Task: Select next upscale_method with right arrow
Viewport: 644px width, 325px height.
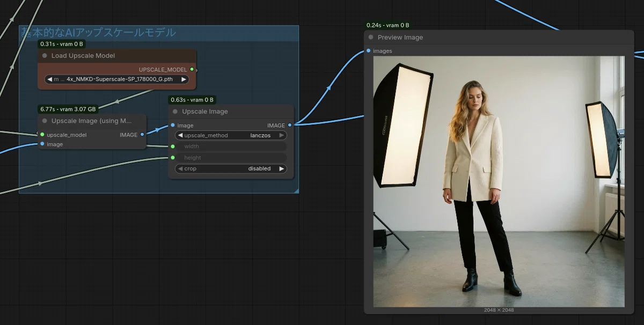Action: pyautogui.click(x=281, y=136)
